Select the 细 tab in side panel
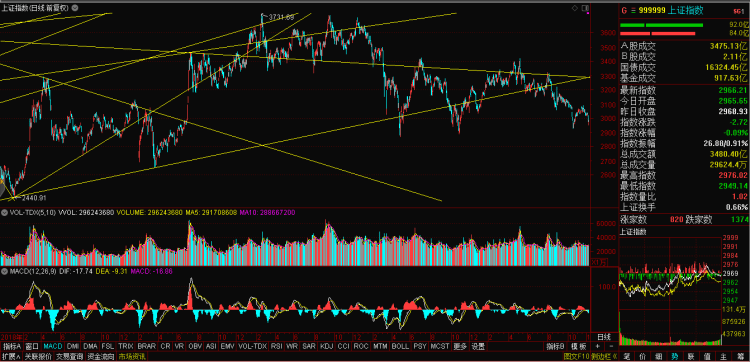The image size is (750, 362). pyautogui.click(x=659, y=356)
